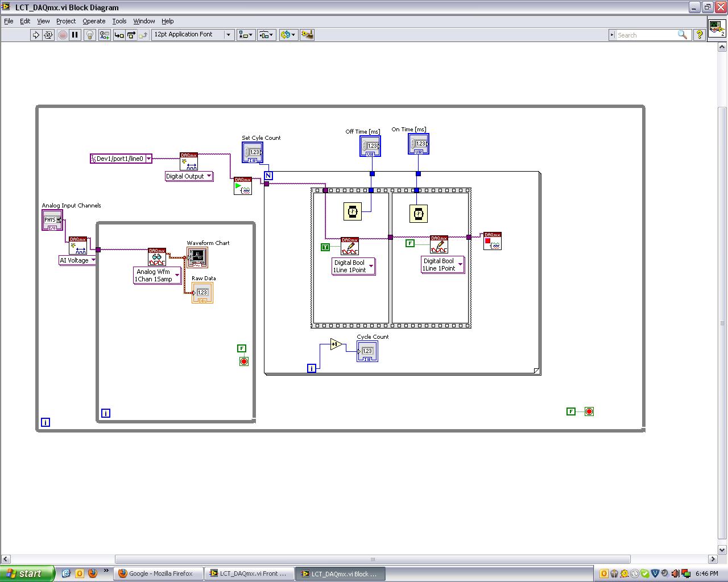Image resolution: width=728 pixels, height=582 pixels.
Task: Toggle the False constant in second sequence frame
Action: pos(410,243)
